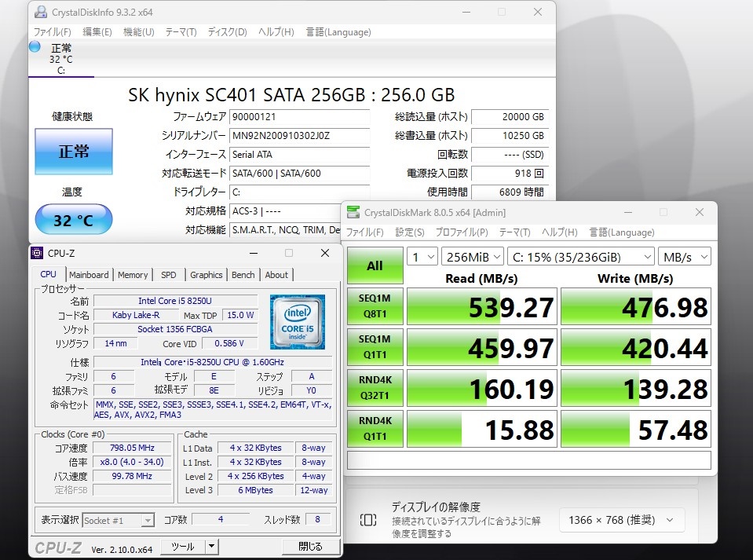Run the SEQ1M Q8T1 benchmark

tap(375, 306)
